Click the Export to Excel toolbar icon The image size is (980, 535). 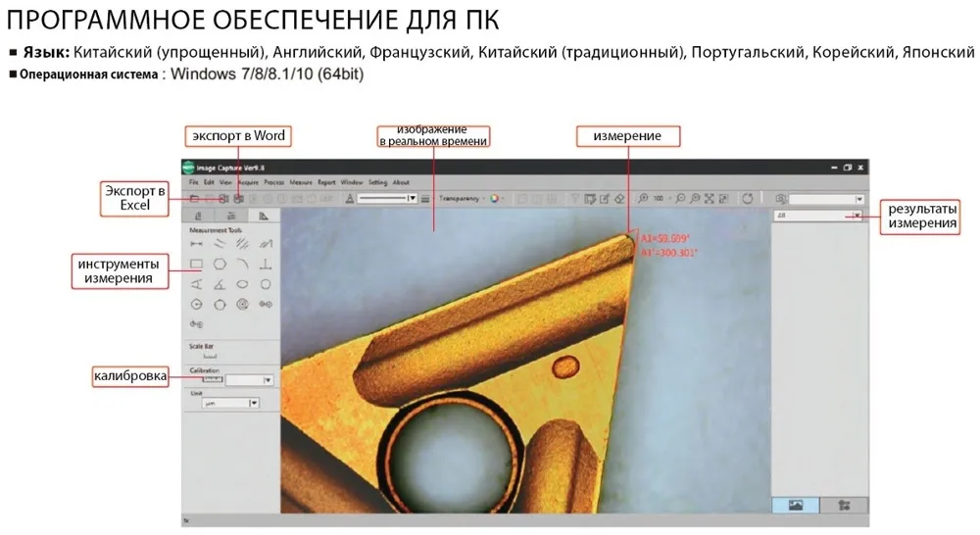pos(223,199)
